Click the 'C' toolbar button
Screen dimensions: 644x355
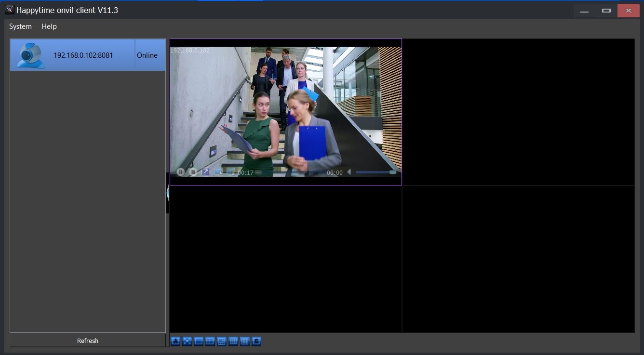[x=256, y=342]
